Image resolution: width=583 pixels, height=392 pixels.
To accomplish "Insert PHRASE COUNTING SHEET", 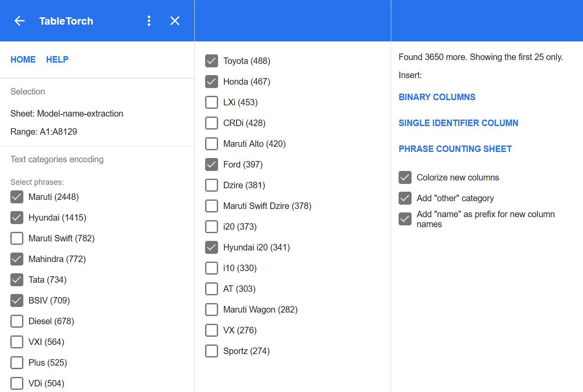I will (x=455, y=149).
